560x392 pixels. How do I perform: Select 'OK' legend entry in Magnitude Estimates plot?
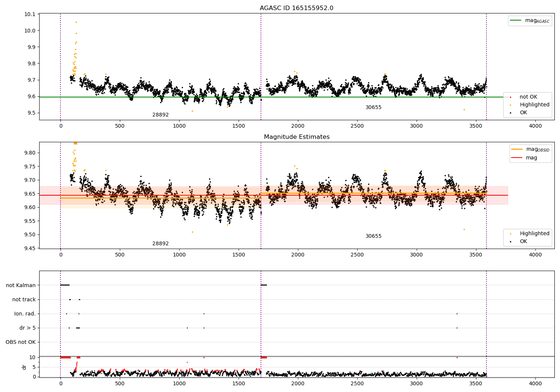[523, 242]
